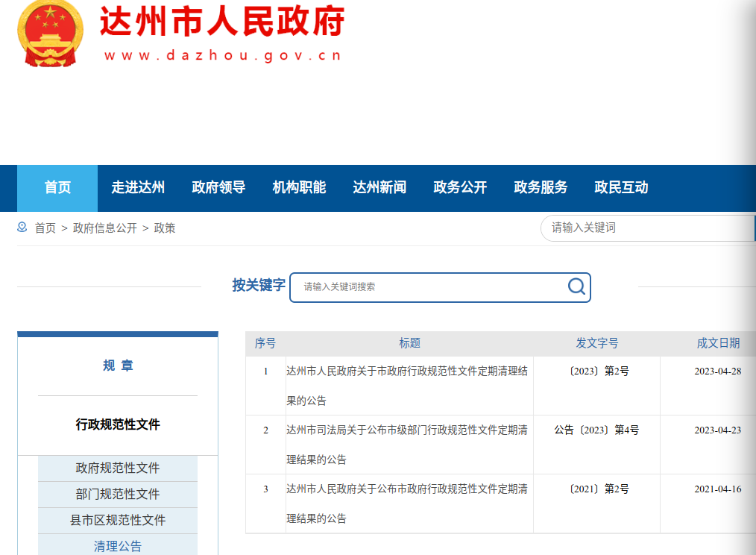The height and width of the screenshot is (555, 756).
Task: Click the national emblem logo
Action: pyautogui.click(x=51, y=34)
